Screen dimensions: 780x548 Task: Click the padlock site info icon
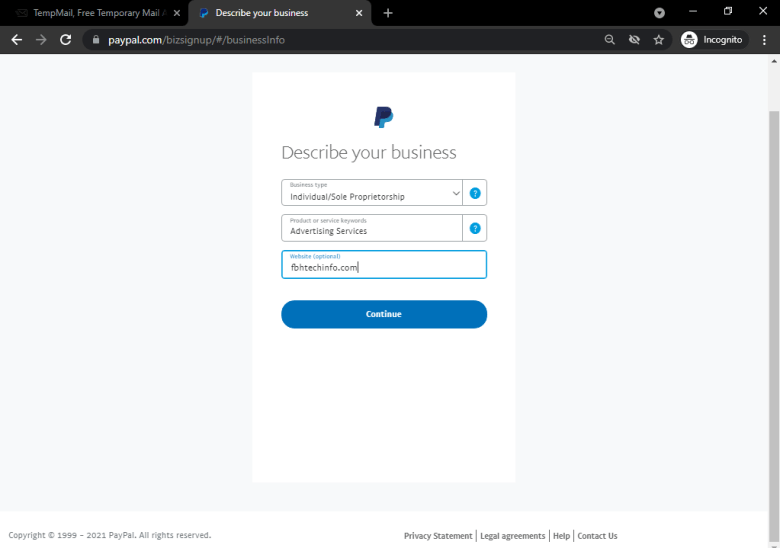click(x=96, y=40)
